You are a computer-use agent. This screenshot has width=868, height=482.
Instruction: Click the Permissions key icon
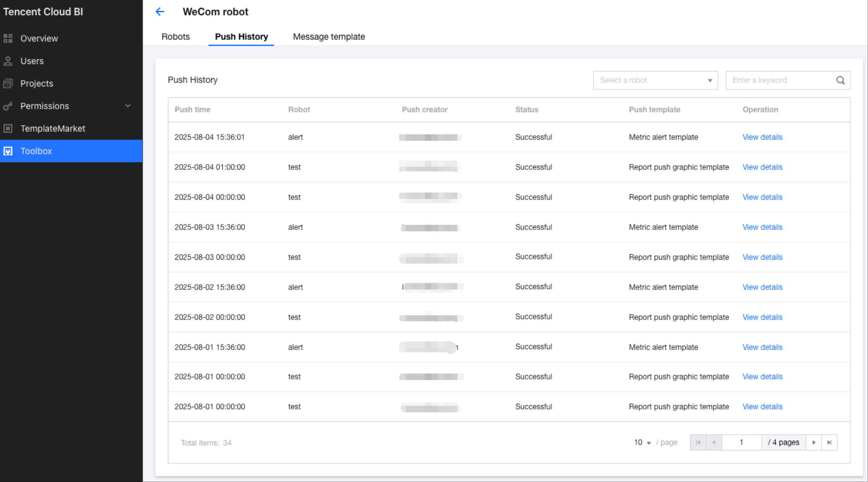coord(8,106)
